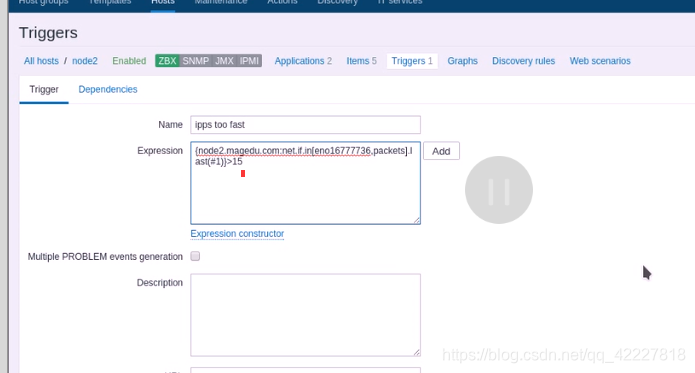
Task: Open the Expression constructor link
Action: pyautogui.click(x=237, y=233)
